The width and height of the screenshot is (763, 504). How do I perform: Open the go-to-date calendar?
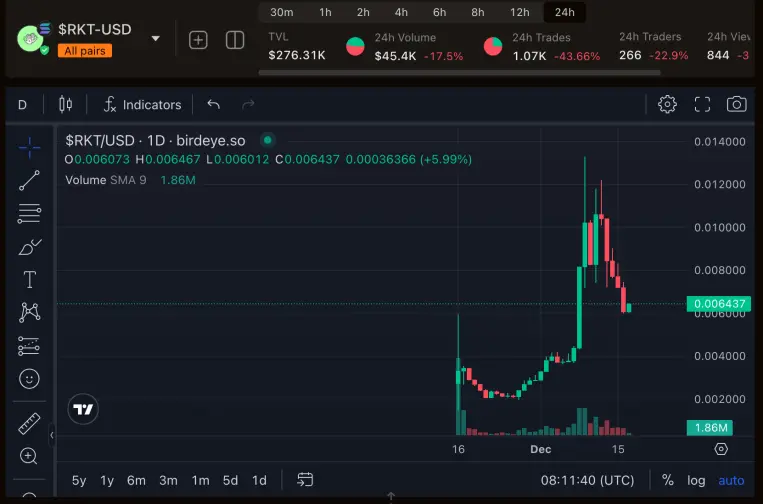pos(305,480)
